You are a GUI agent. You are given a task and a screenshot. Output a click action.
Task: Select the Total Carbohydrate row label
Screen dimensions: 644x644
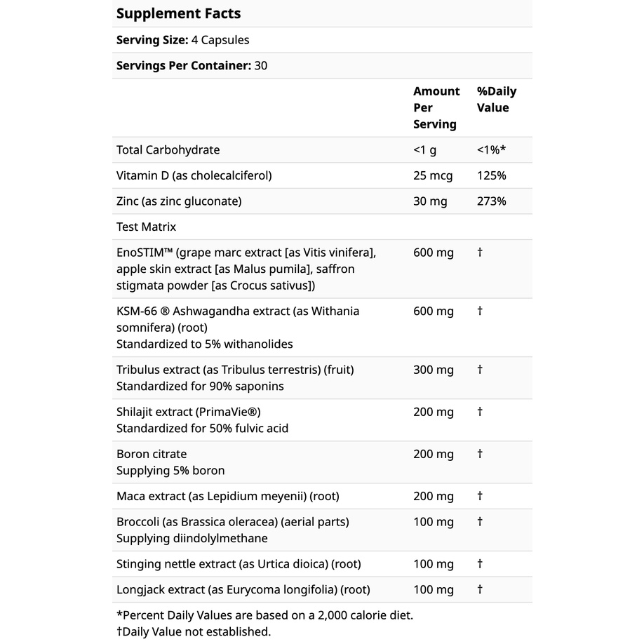pos(168,150)
